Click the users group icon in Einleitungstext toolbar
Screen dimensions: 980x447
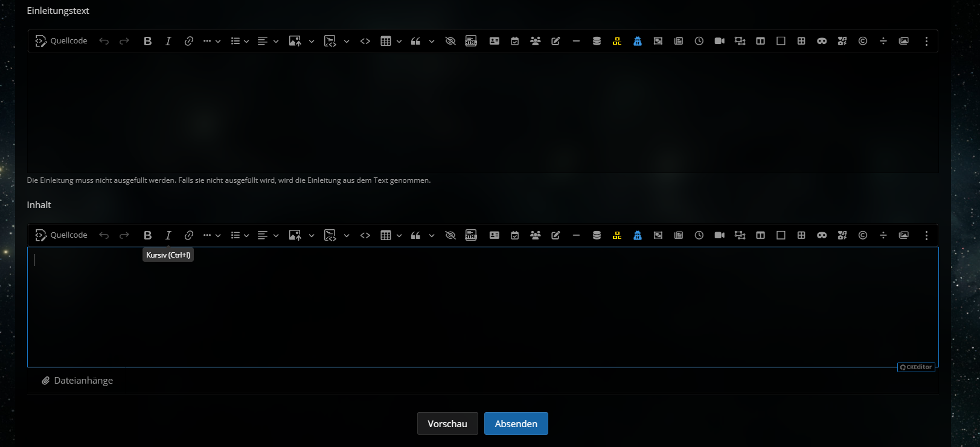(x=535, y=41)
